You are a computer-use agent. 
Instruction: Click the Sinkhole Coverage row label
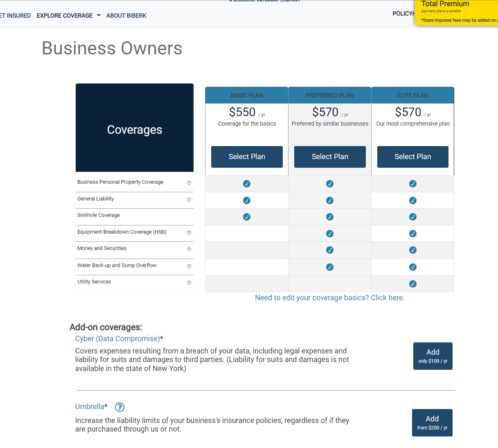99,215
